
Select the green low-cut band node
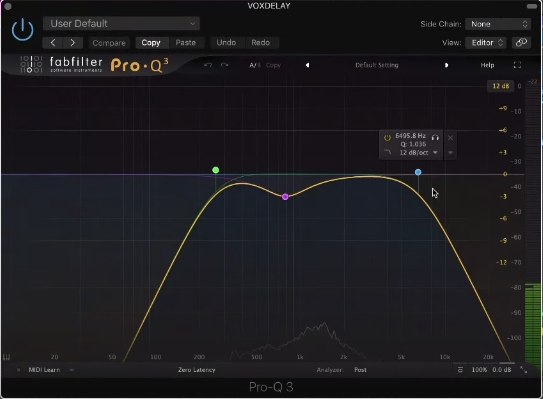(x=216, y=170)
